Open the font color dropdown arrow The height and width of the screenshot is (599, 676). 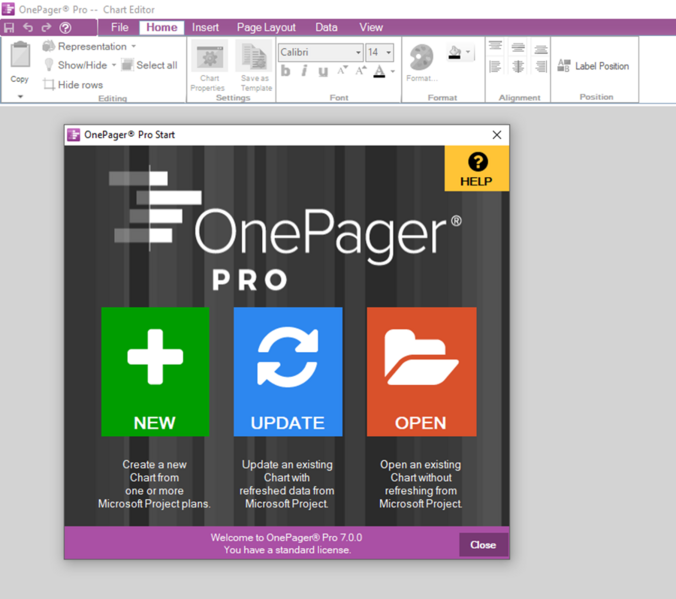pyautogui.click(x=393, y=71)
